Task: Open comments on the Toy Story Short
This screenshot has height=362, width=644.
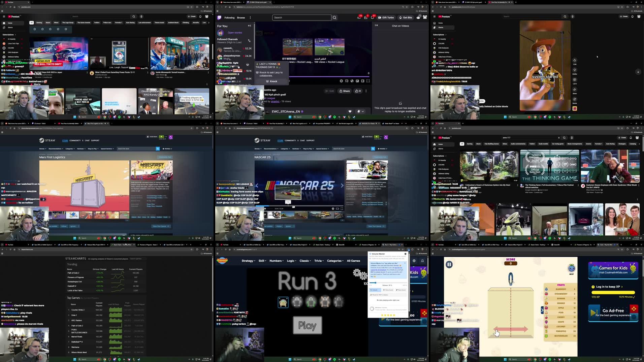Action: (575, 80)
